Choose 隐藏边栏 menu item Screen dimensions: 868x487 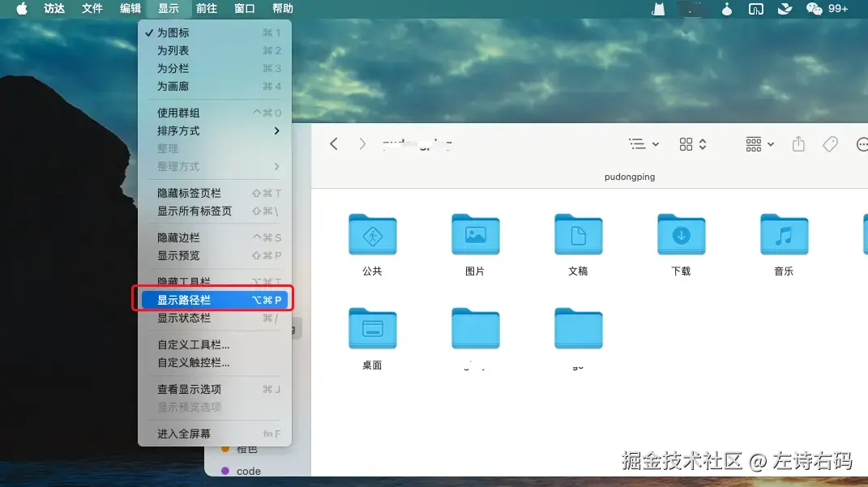tap(215, 237)
